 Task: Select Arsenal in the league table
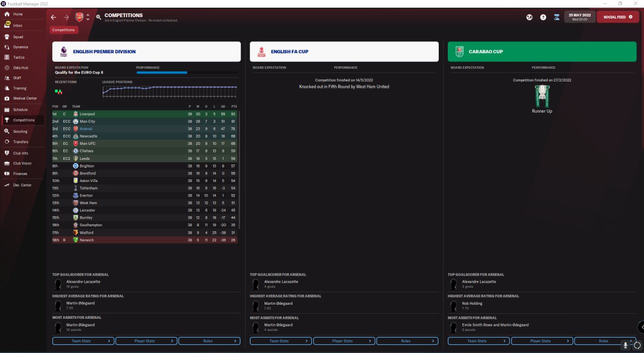click(145, 129)
